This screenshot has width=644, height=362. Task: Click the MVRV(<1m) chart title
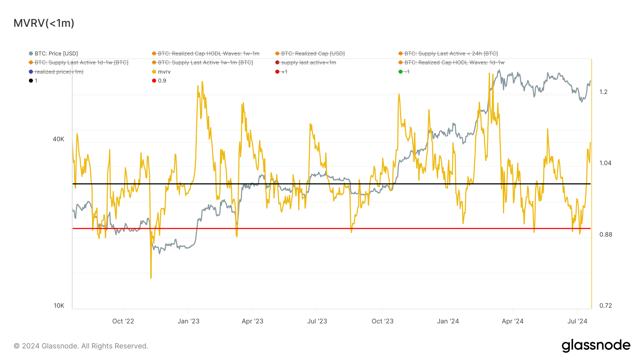click(44, 23)
